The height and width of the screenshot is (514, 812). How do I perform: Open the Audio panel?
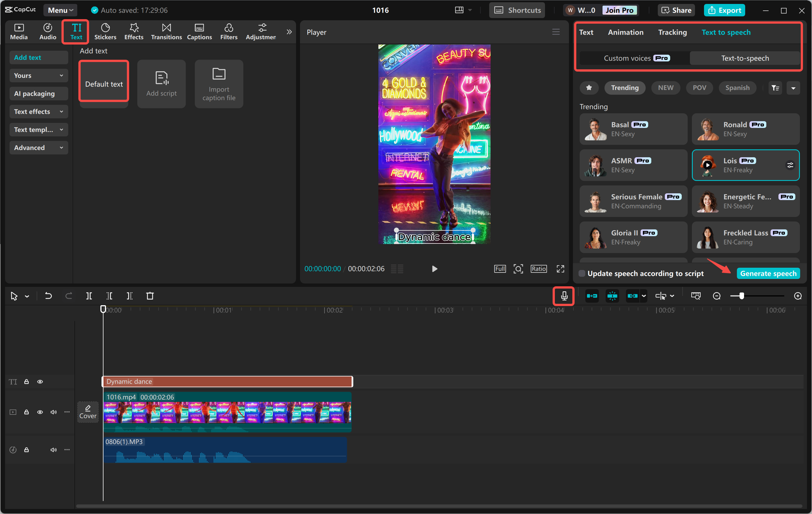click(x=47, y=31)
